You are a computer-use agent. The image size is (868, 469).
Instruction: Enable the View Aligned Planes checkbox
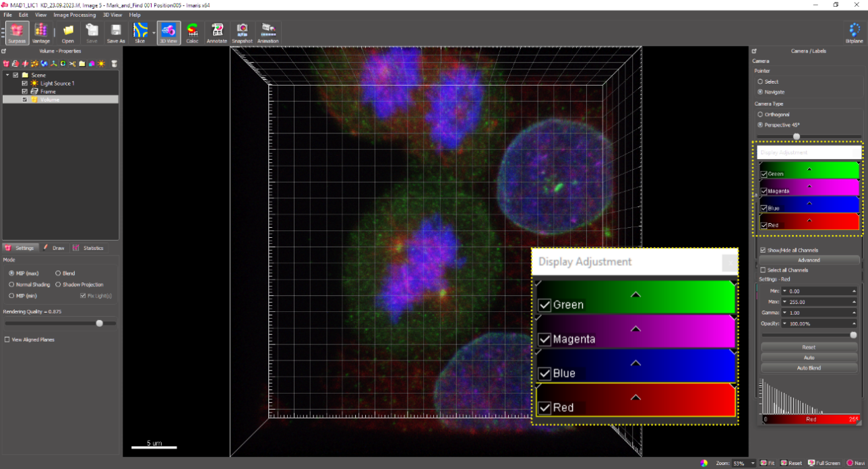[x=7, y=340]
